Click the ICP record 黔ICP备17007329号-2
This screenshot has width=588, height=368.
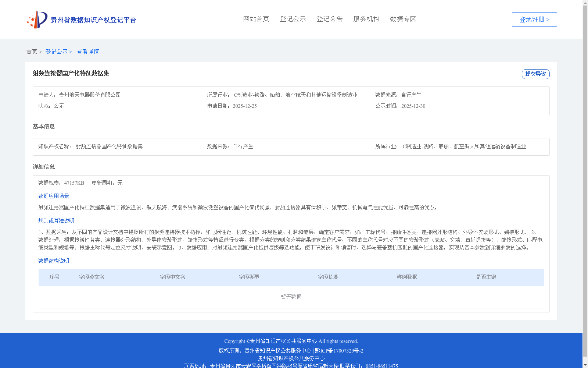coord(339,351)
